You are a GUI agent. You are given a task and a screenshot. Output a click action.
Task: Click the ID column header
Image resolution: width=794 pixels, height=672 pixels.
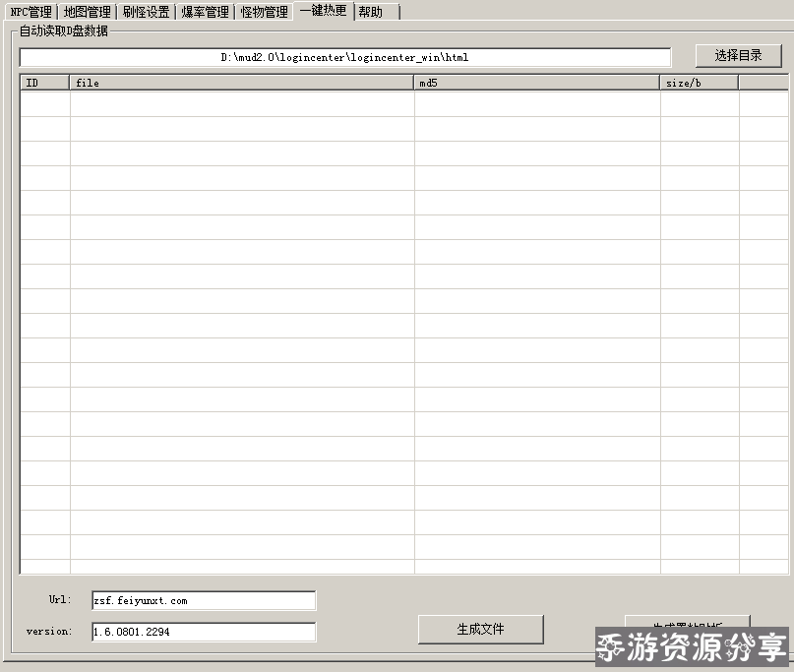(44, 83)
